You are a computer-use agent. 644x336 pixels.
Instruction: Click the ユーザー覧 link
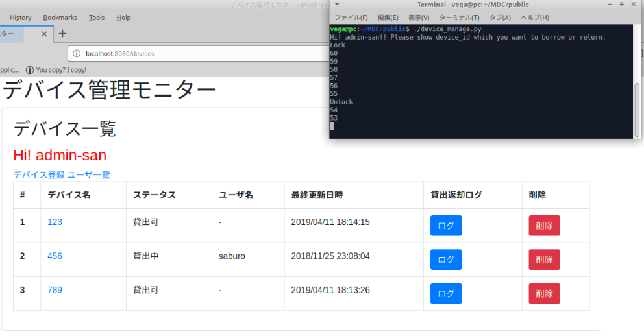point(89,174)
